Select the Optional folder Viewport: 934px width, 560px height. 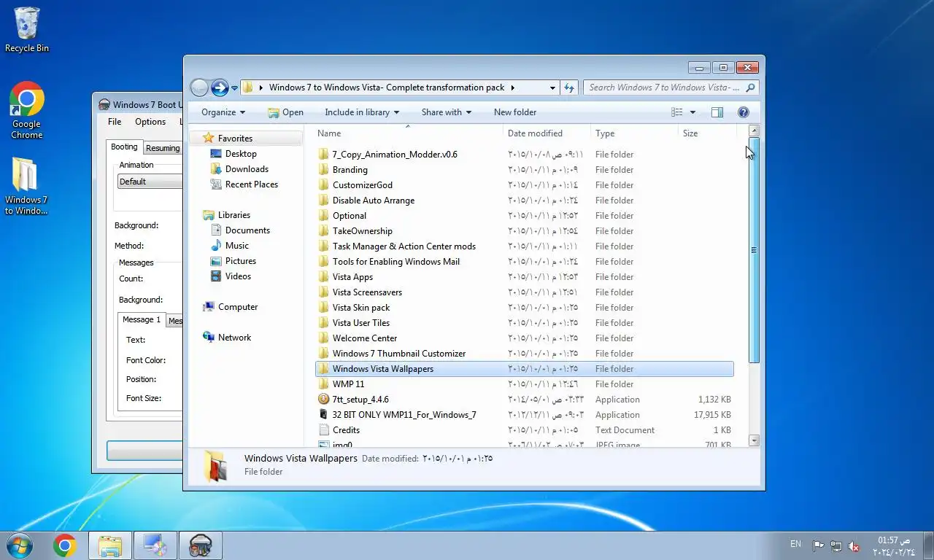click(x=524, y=216)
